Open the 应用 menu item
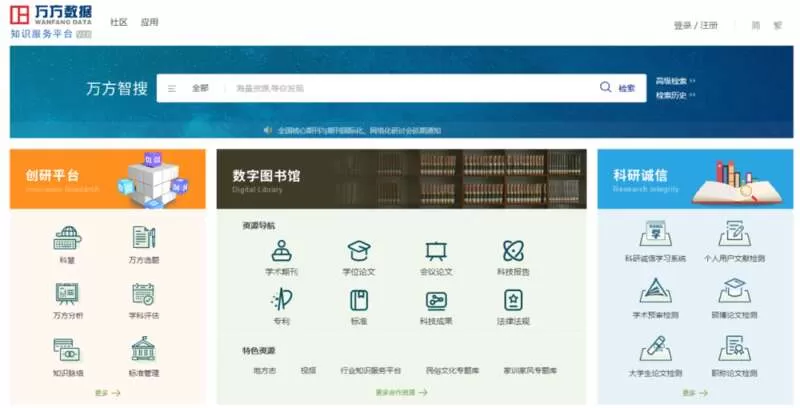 (149, 22)
